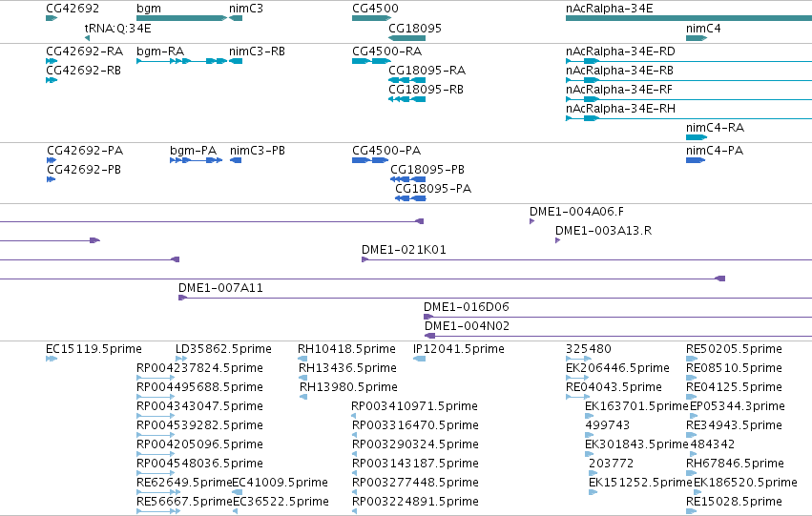This screenshot has height=516, width=812.
Task: Select protein nimC4-PA label
Action: click(x=715, y=151)
